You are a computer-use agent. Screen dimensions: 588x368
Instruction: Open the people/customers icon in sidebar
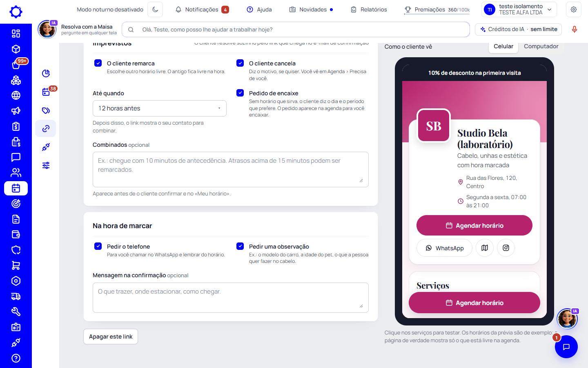coord(16,173)
